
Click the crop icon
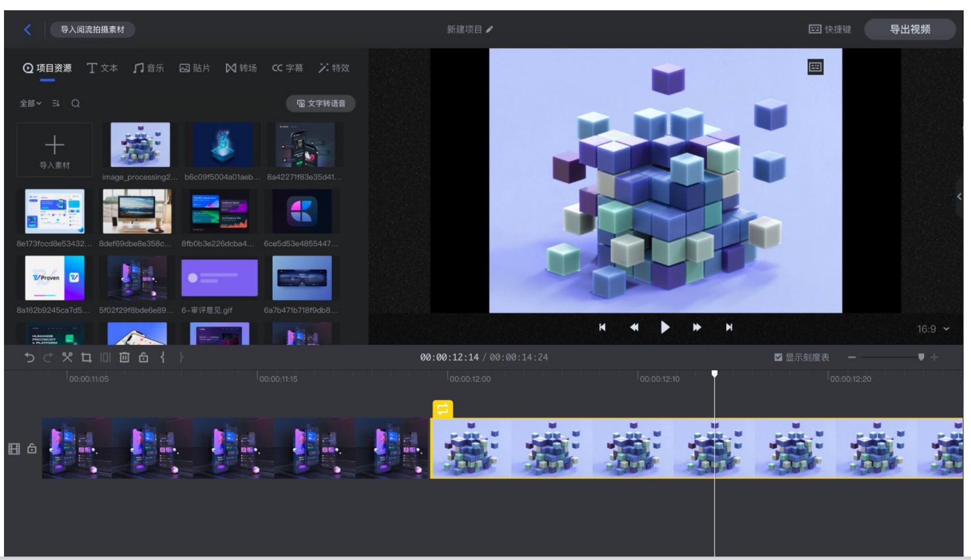86,358
